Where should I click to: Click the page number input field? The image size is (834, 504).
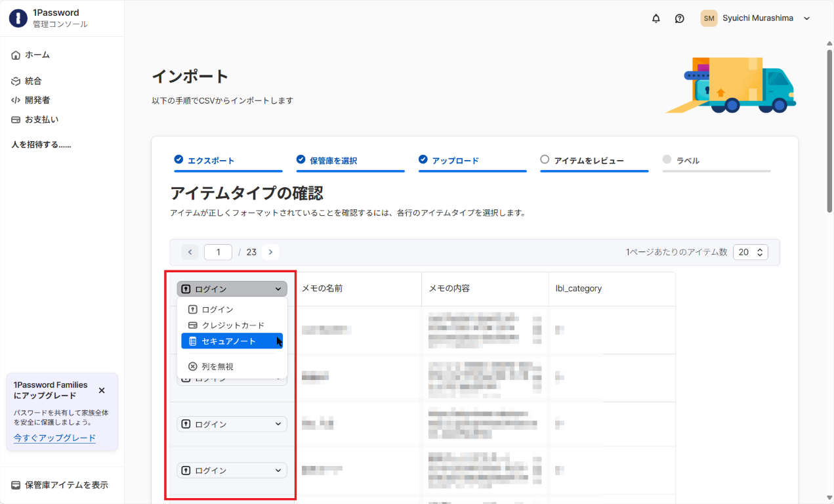(218, 252)
